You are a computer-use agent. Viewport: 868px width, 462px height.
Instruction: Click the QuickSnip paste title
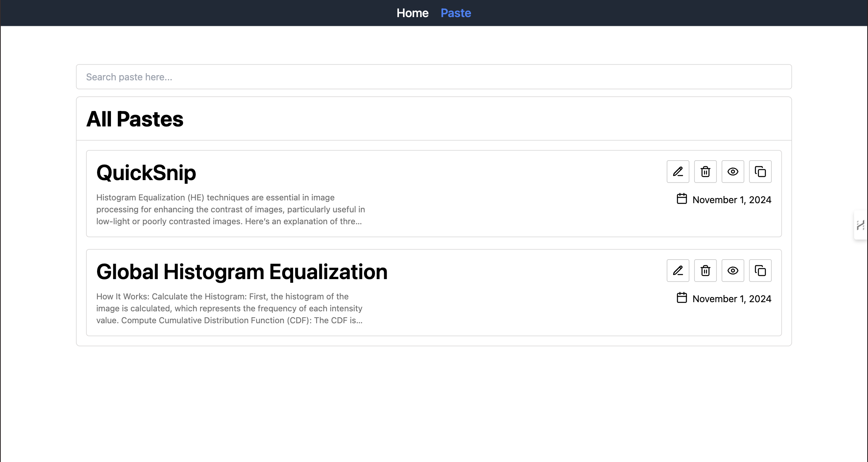146,173
